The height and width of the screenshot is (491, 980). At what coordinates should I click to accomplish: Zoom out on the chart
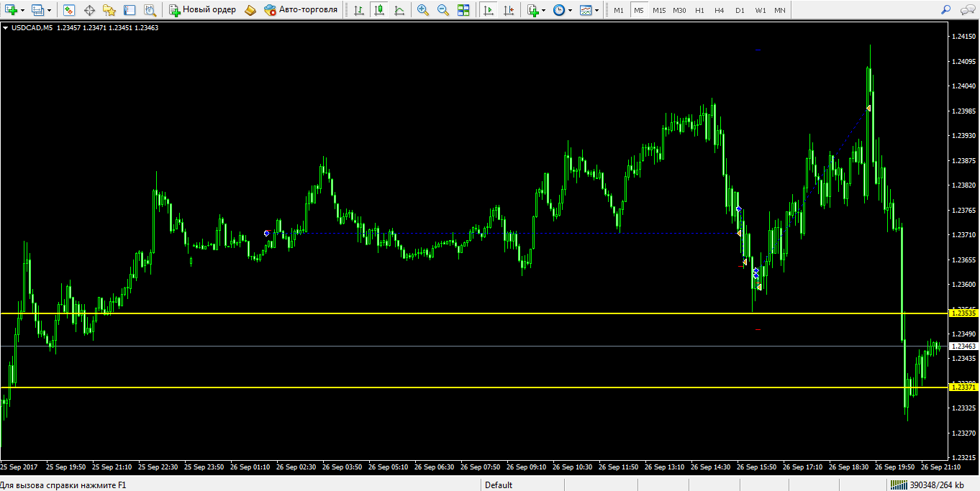pos(443,10)
